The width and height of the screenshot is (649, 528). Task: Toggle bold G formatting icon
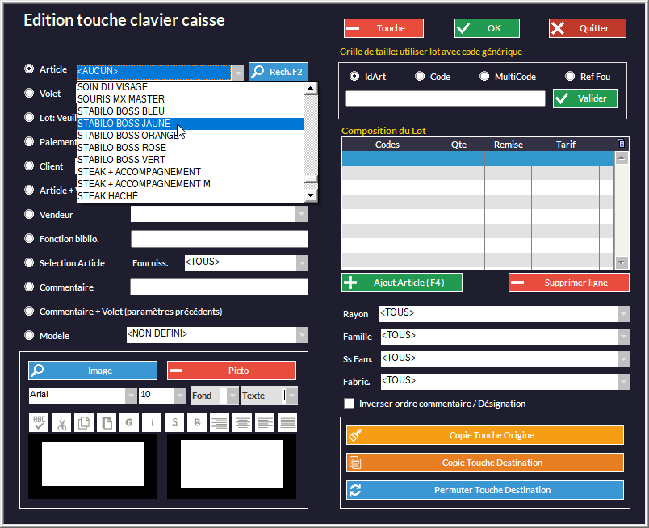[x=130, y=423]
